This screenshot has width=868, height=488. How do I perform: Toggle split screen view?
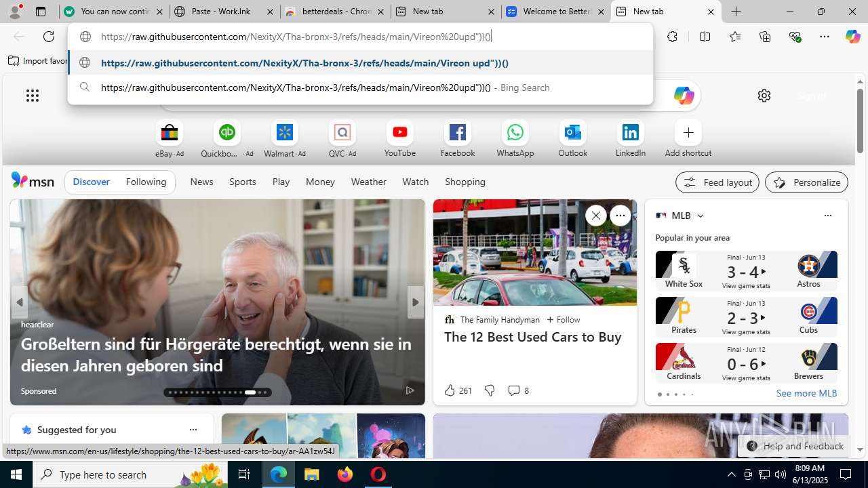coord(705,37)
